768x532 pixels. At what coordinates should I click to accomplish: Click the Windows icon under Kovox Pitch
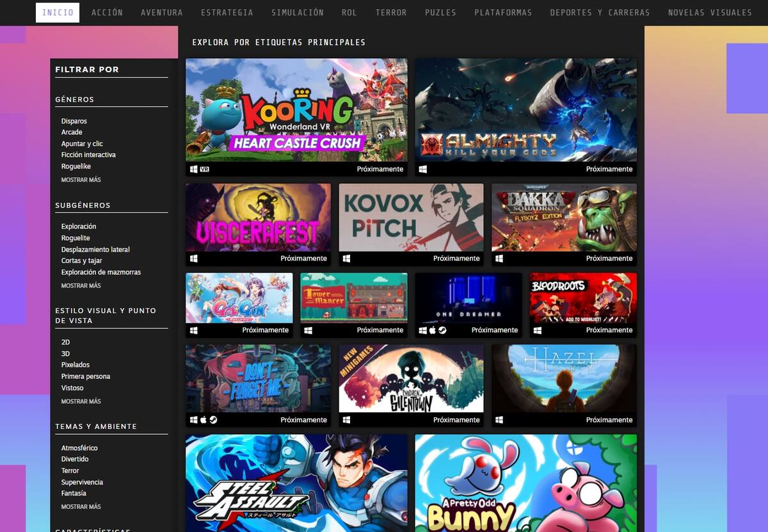[x=347, y=259]
